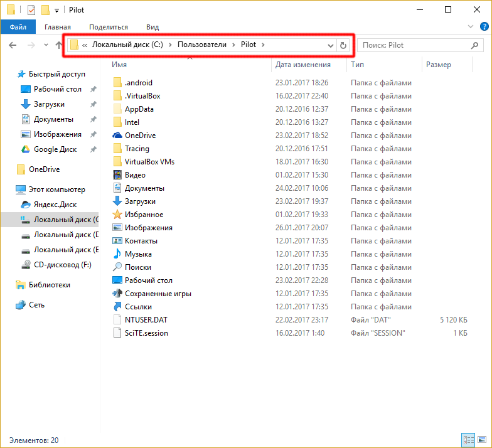This screenshot has width=492, height=448.
Task: Switch to large thumbnails view in status bar
Action: [x=482, y=440]
